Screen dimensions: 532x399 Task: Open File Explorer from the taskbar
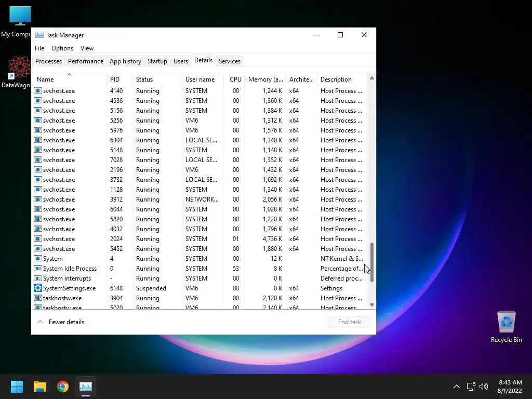tap(39, 387)
